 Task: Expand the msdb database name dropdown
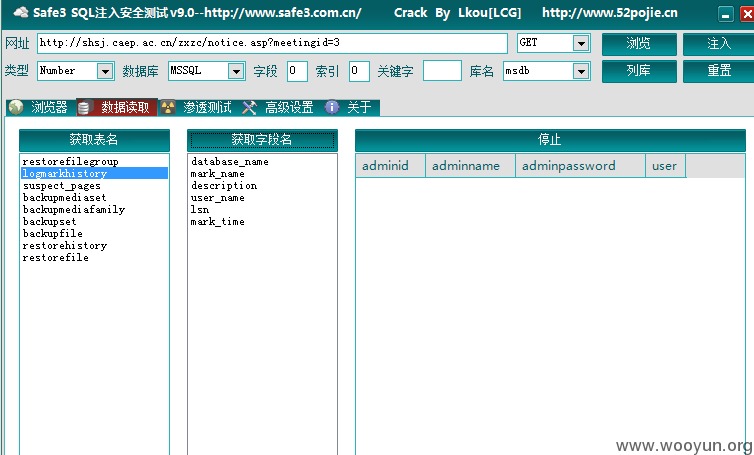coord(581,71)
